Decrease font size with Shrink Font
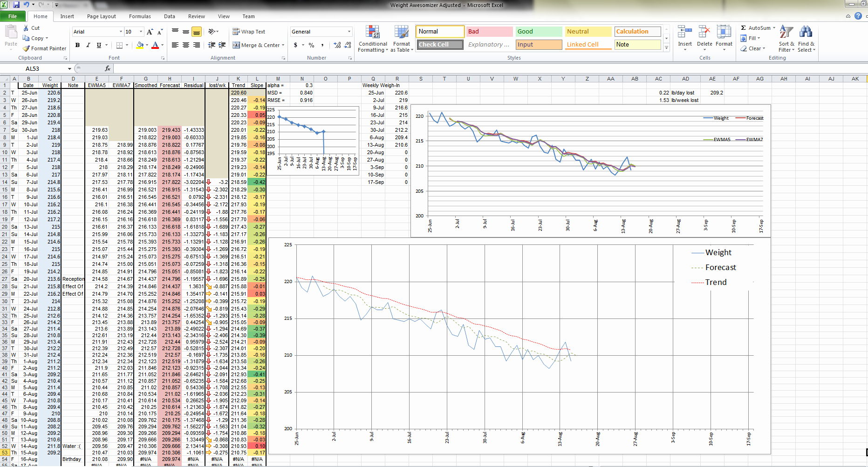This screenshot has height=467, width=868. pyautogui.click(x=160, y=32)
